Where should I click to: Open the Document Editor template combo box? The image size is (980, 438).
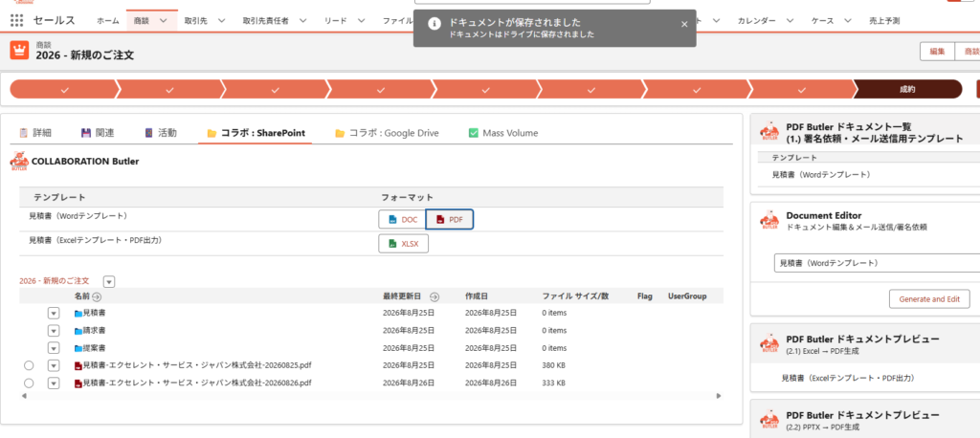coord(877,264)
